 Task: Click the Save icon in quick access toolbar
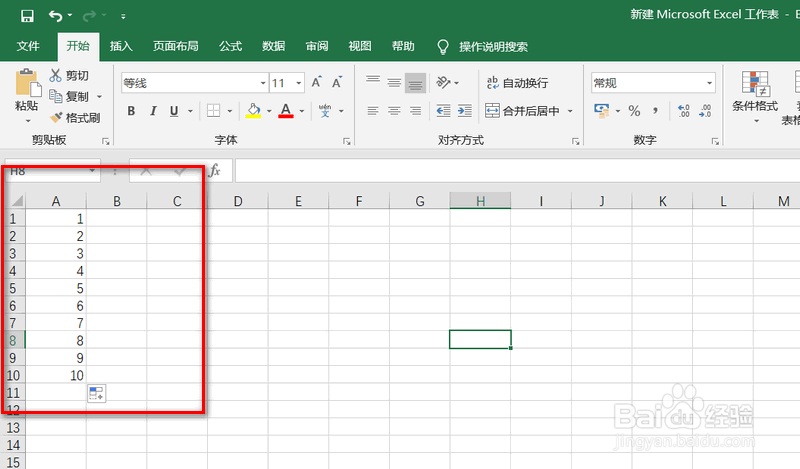(27, 16)
